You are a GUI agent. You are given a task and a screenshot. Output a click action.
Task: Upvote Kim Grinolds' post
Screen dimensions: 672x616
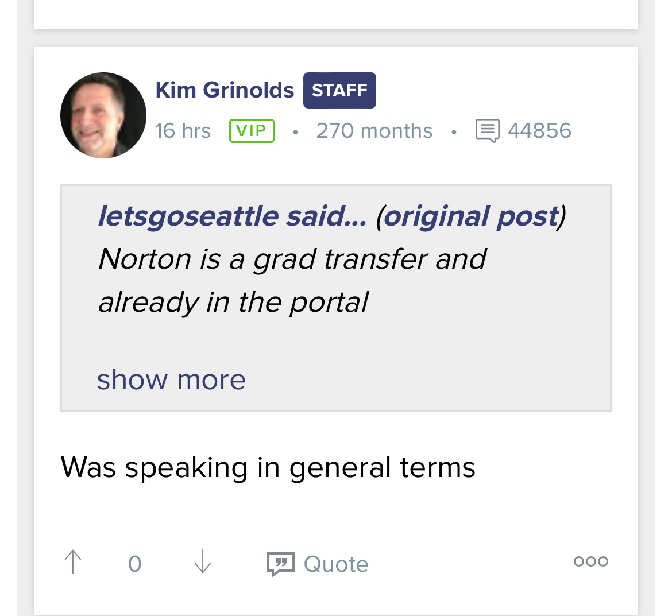click(73, 562)
